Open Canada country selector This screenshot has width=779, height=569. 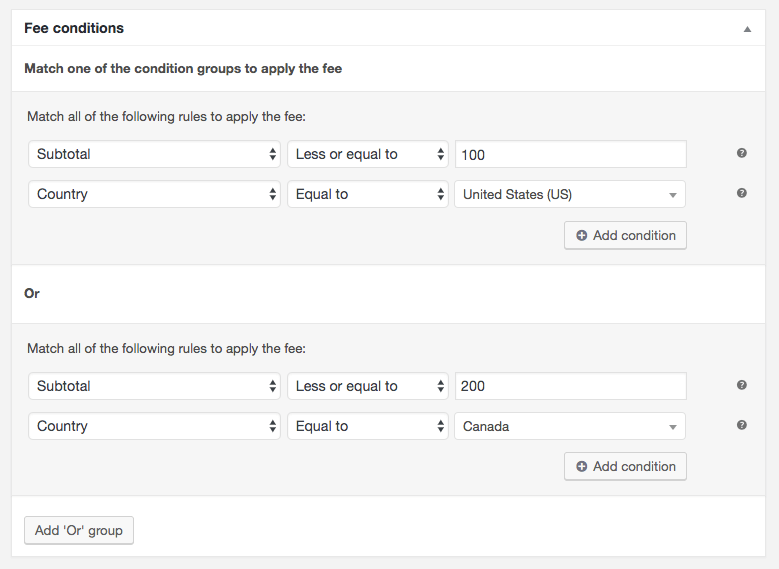tap(570, 426)
